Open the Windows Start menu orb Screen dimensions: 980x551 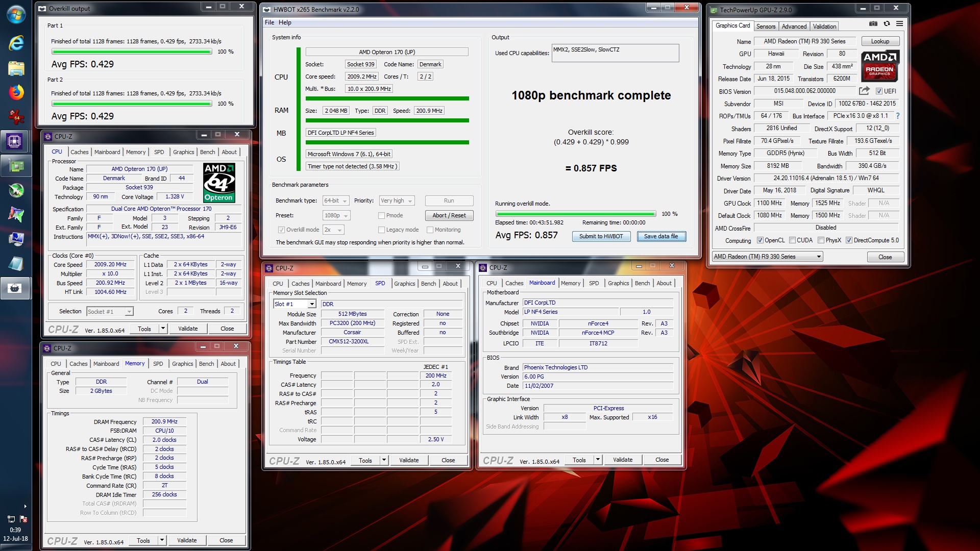click(16, 15)
